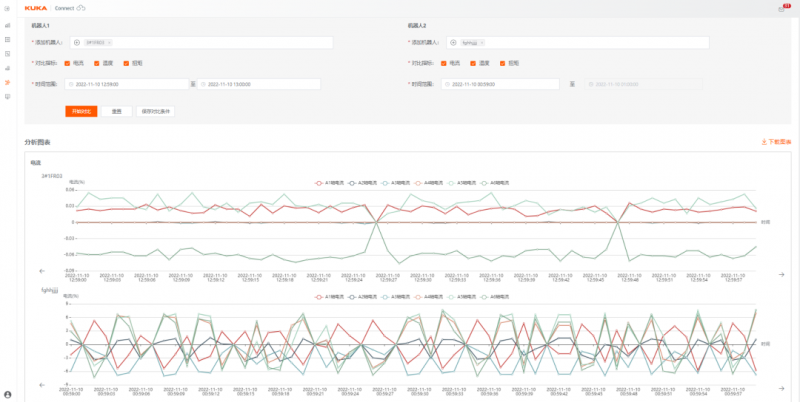Open the mail notifications icon
800x402 pixels.
pyautogui.click(x=781, y=9)
